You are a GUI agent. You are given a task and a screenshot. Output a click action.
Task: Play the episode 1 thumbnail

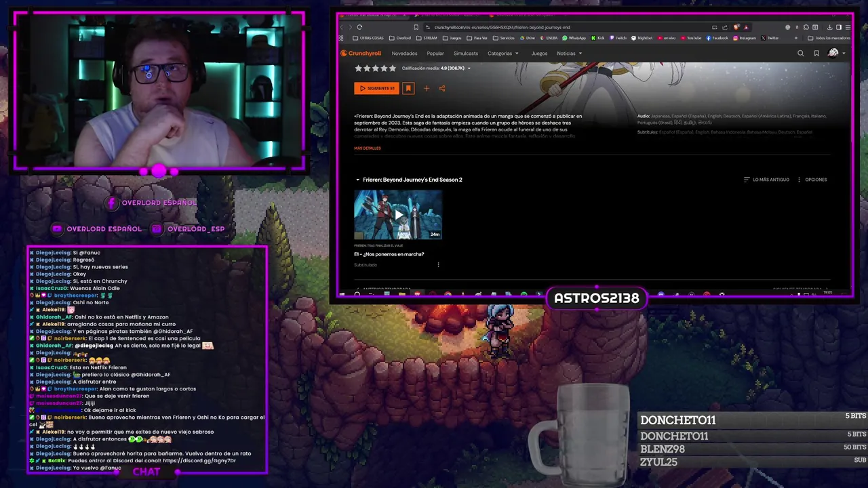click(398, 215)
